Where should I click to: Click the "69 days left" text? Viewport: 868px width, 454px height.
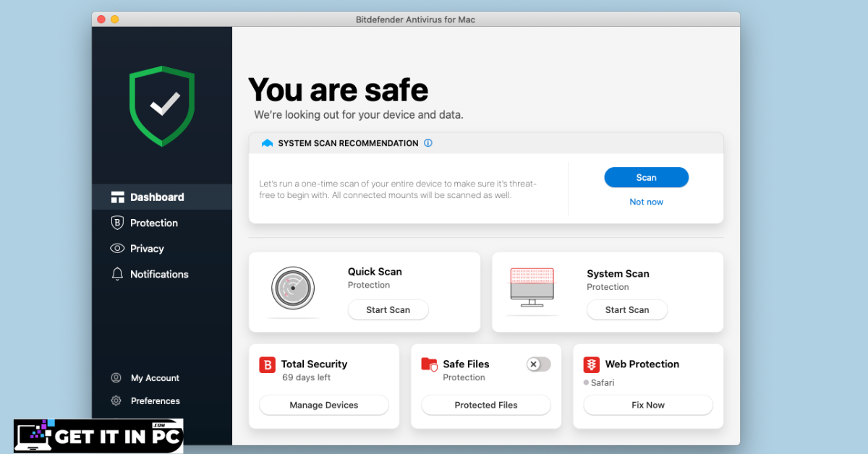tap(306, 377)
